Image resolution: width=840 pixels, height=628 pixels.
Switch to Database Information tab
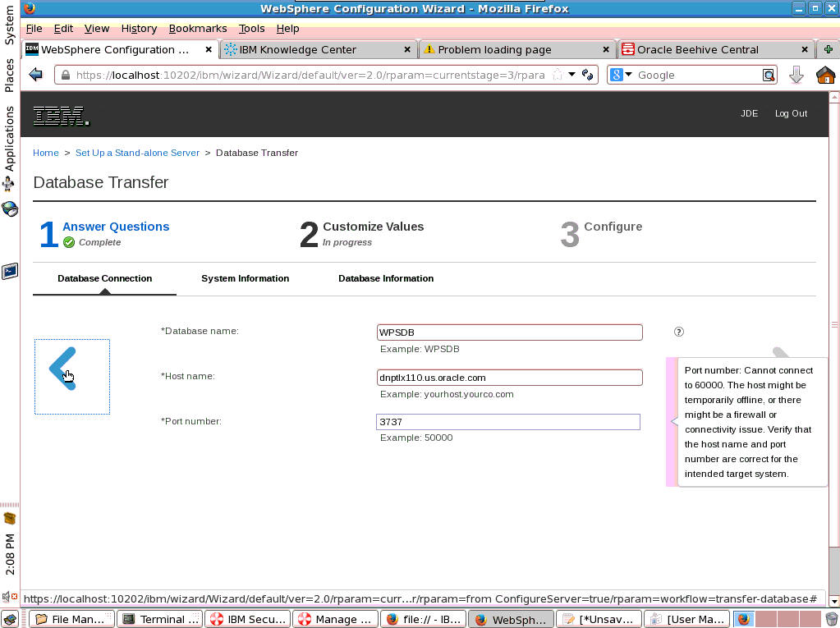pyautogui.click(x=386, y=278)
